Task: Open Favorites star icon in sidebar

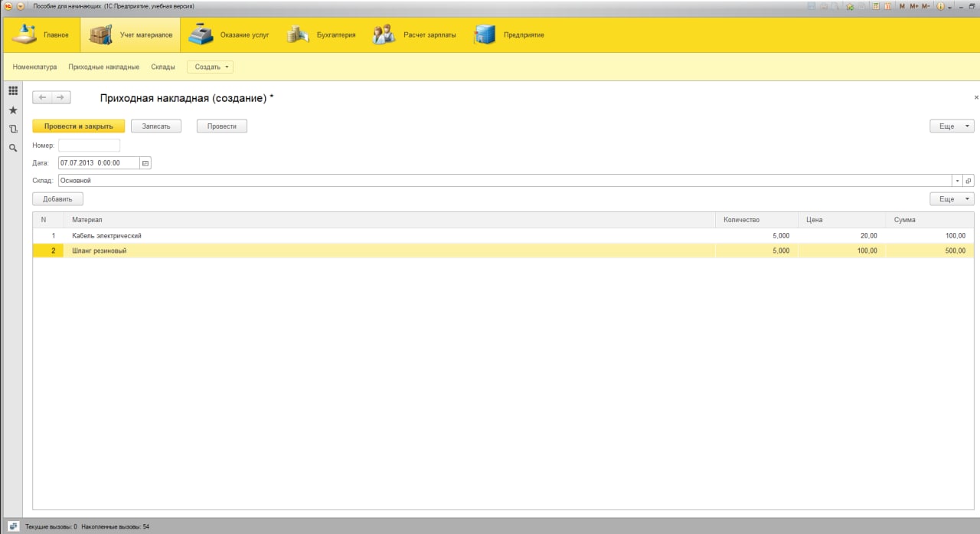Action: pos(13,110)
